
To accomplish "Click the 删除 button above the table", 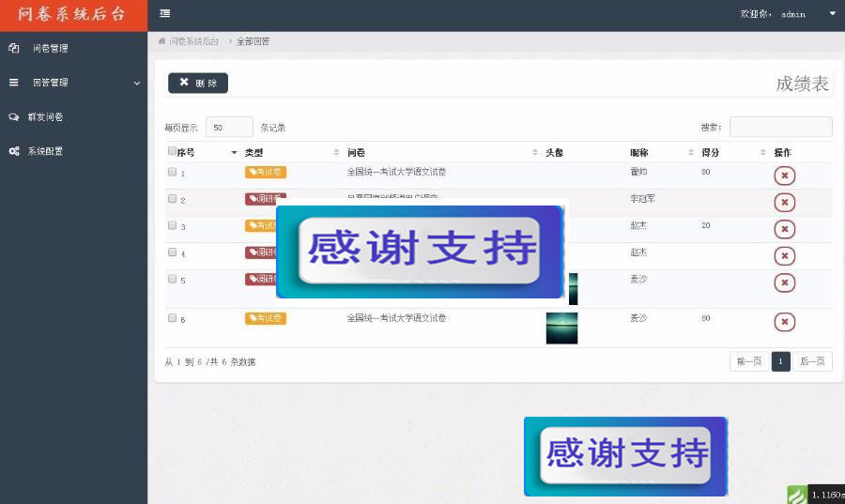I will [x=198, y=83].
